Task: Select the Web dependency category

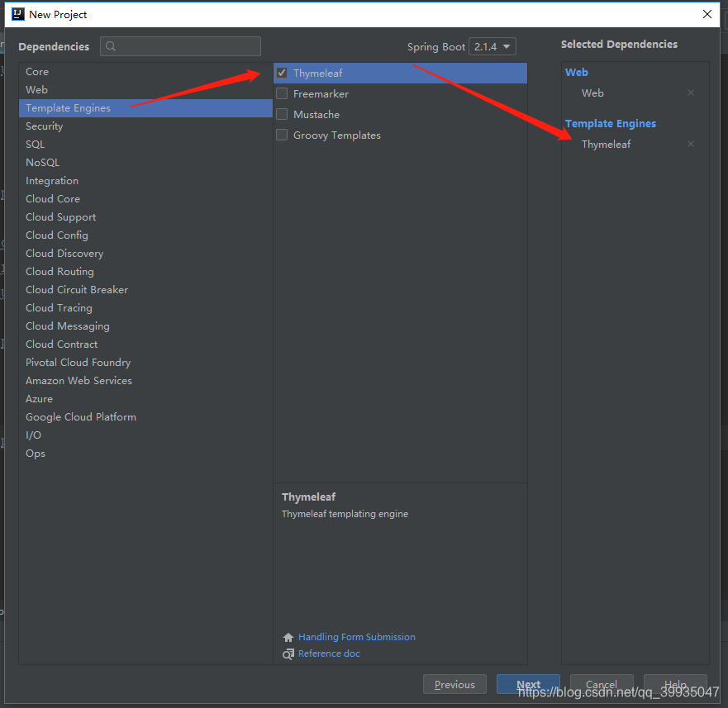Action: [x=145, y=89]
